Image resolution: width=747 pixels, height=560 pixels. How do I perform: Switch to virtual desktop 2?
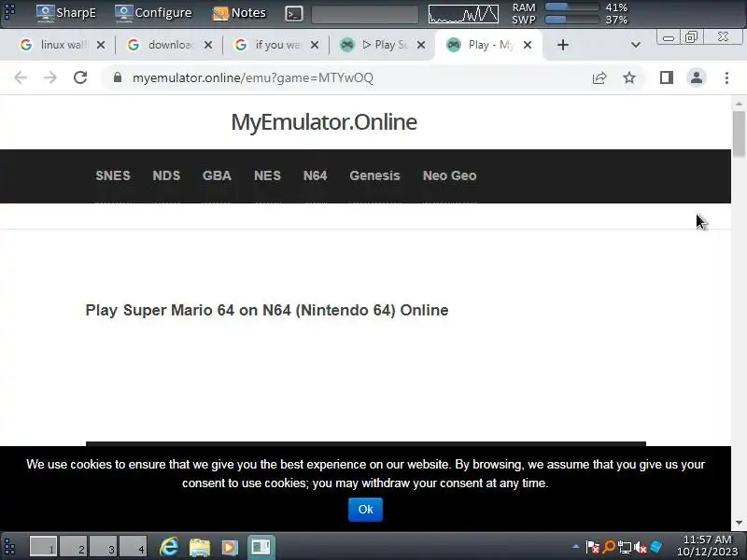point(73,546)
